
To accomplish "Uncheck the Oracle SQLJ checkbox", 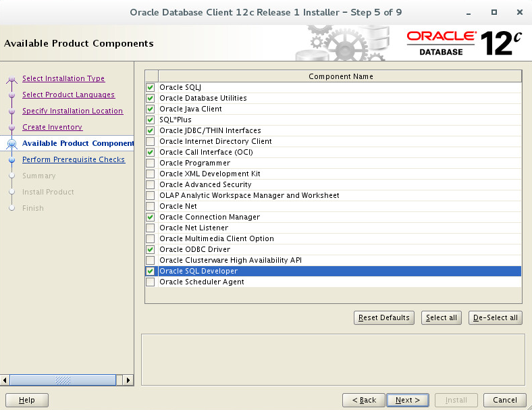I will click(x=151, y=87).
